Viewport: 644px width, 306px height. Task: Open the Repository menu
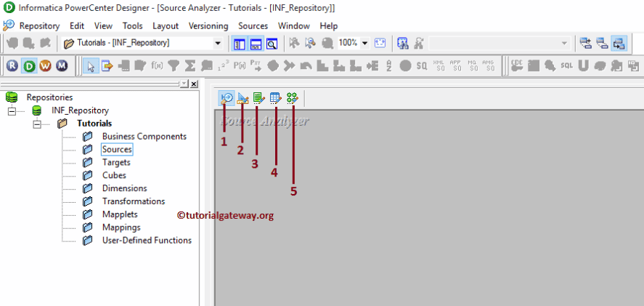[39, 26]
